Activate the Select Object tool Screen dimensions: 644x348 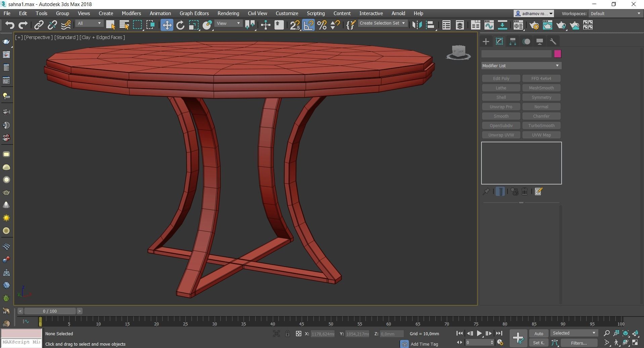click(x=110, y=25)
